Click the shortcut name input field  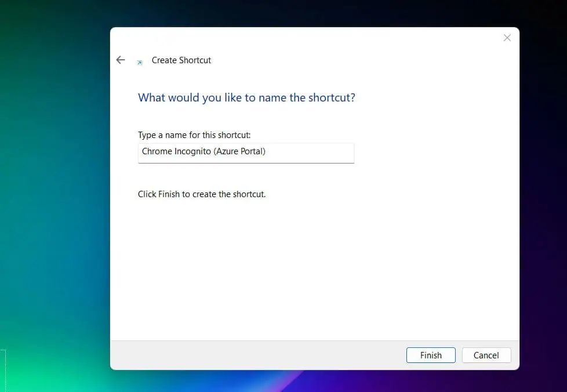point(246,153)
